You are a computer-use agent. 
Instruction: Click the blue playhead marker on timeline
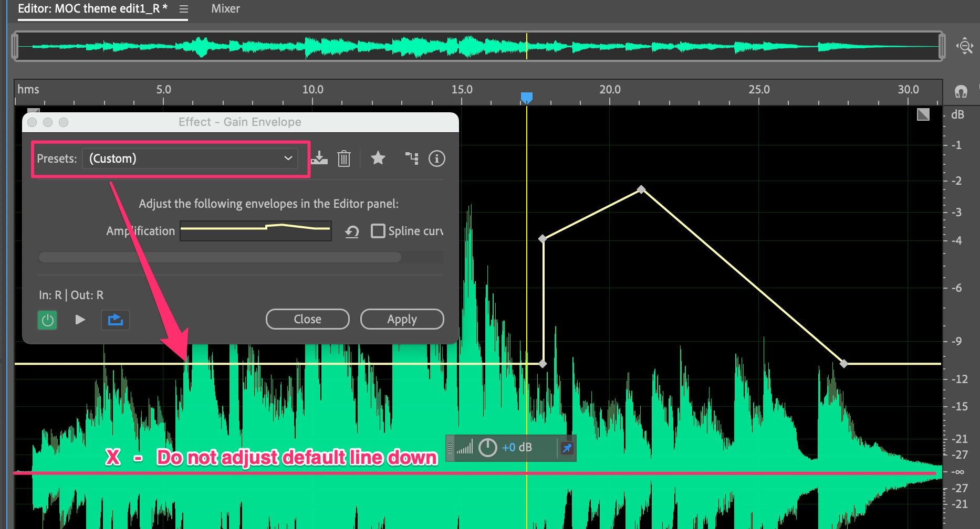527,97
